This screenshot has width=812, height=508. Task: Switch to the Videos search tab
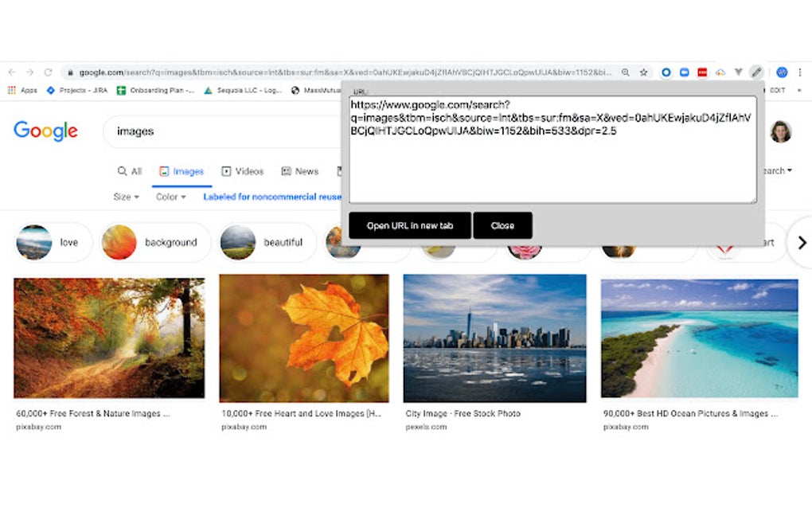click(x=243, y=171)
